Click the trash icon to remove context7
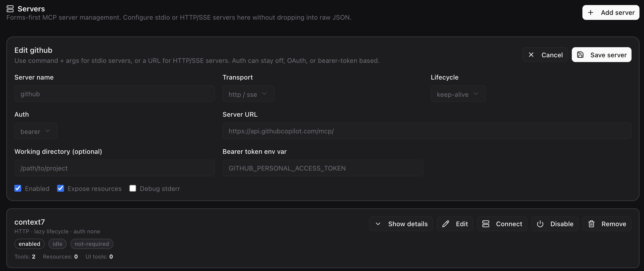Image resolution: width=644 pixels, height=271 pixels. [591, 224]
